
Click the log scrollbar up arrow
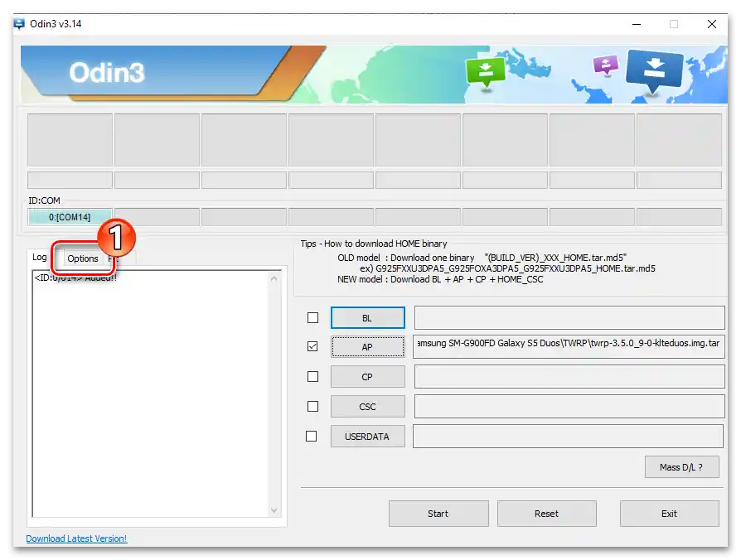[x=274, y=279]
